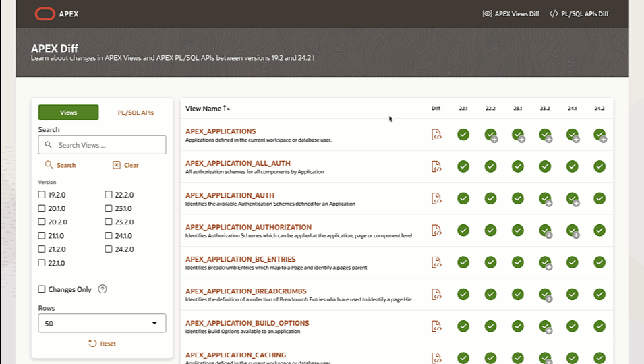Click the 22.2 check icon for APEX_APPLICATION_BC_ENTRIES
The image size is (644, 364).
[490, 262]
